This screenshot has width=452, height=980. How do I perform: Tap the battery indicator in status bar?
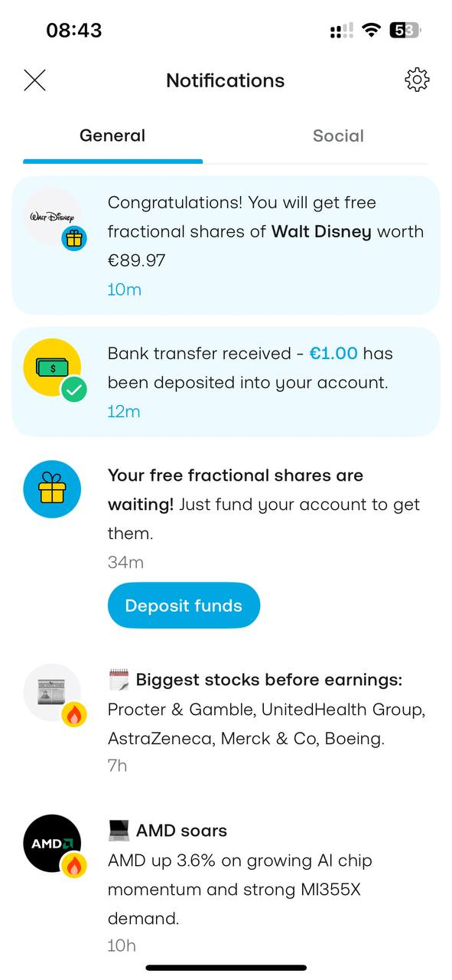pos(405,31)
